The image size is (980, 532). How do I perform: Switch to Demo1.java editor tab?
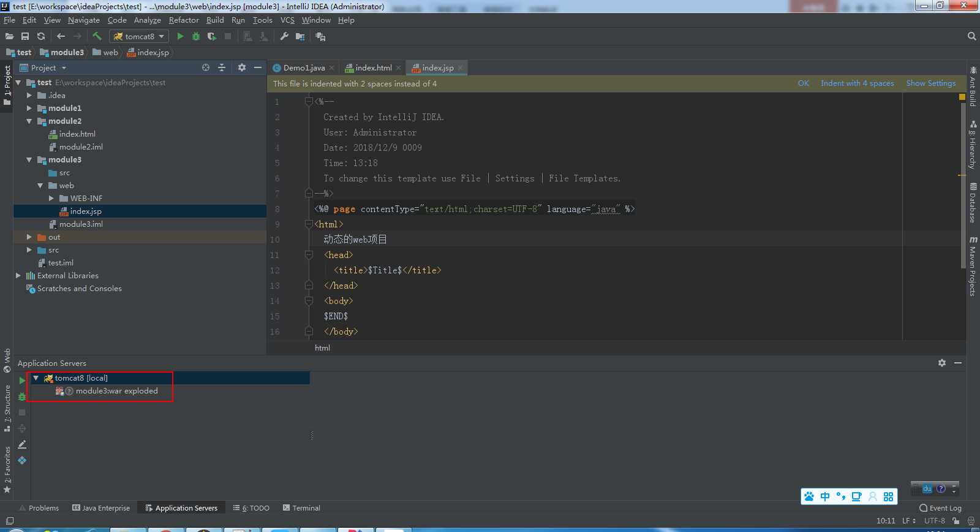point(304,67)
